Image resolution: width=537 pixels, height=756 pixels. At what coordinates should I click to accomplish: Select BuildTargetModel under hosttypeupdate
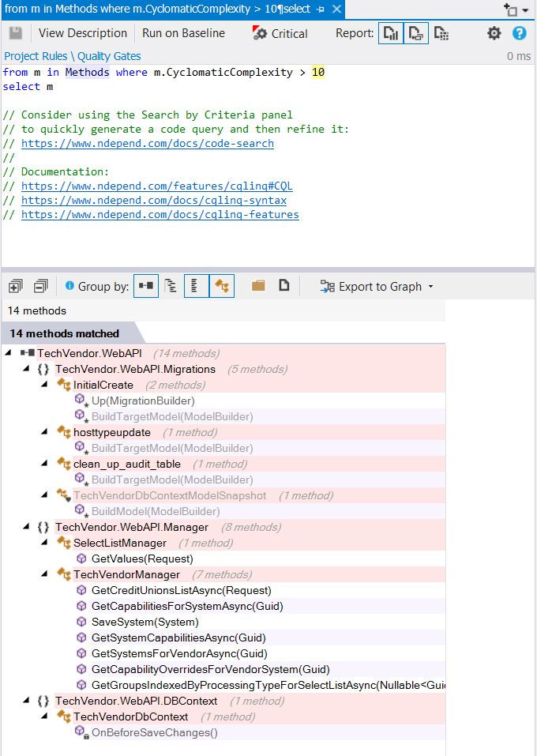172,448
